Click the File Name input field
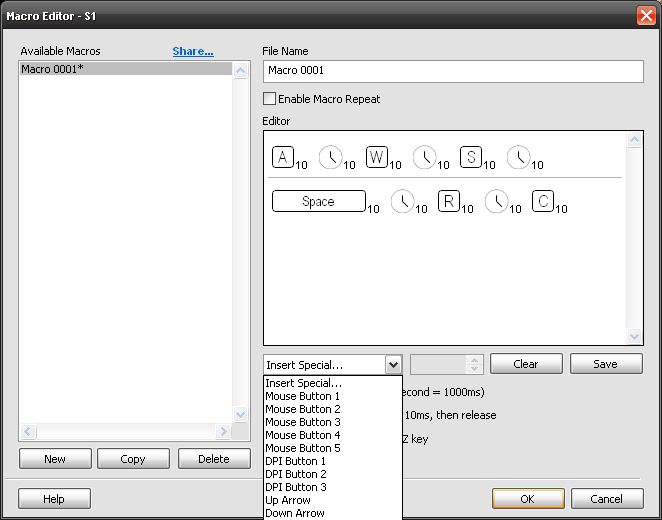 (453, 71)
